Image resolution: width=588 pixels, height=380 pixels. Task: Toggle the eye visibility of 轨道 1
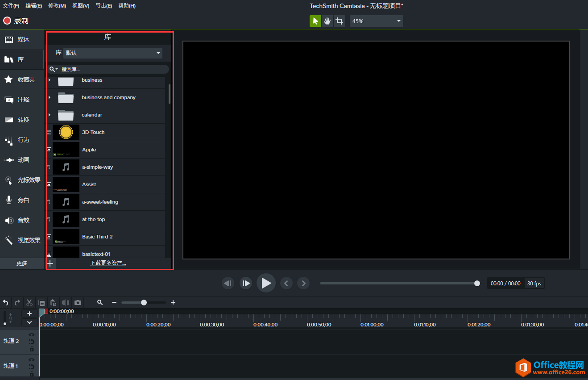tap(32, 359)
